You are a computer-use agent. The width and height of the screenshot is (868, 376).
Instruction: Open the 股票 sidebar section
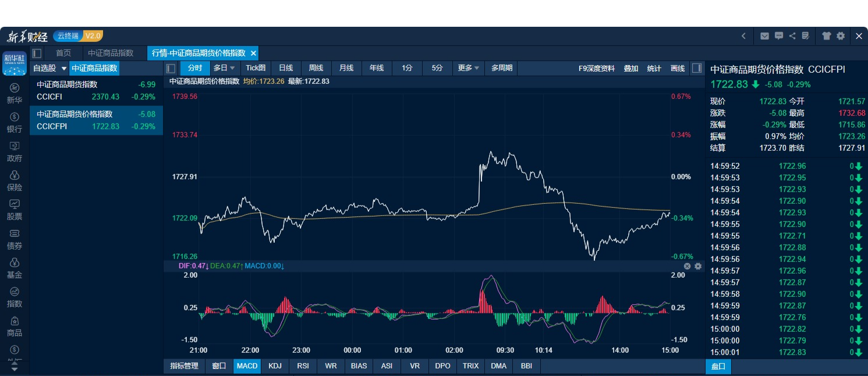[x=15, y=210]
